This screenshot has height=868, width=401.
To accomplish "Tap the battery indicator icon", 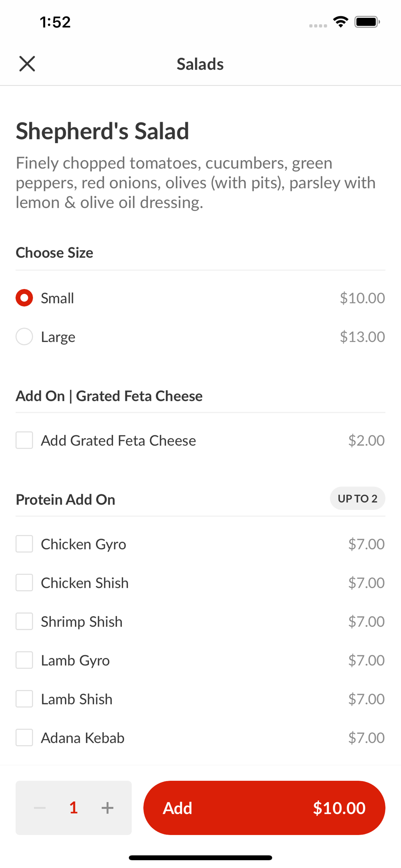I will point(367,22).
